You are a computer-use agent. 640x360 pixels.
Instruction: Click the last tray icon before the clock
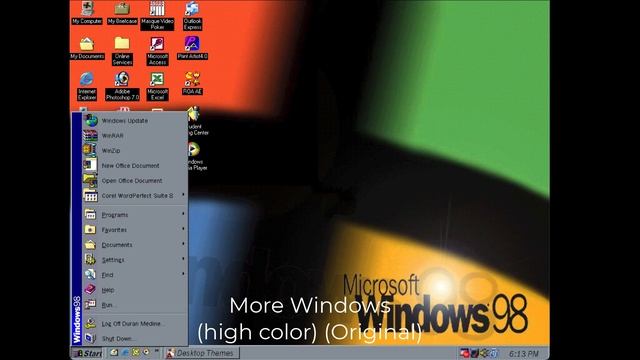pos(493,353)
